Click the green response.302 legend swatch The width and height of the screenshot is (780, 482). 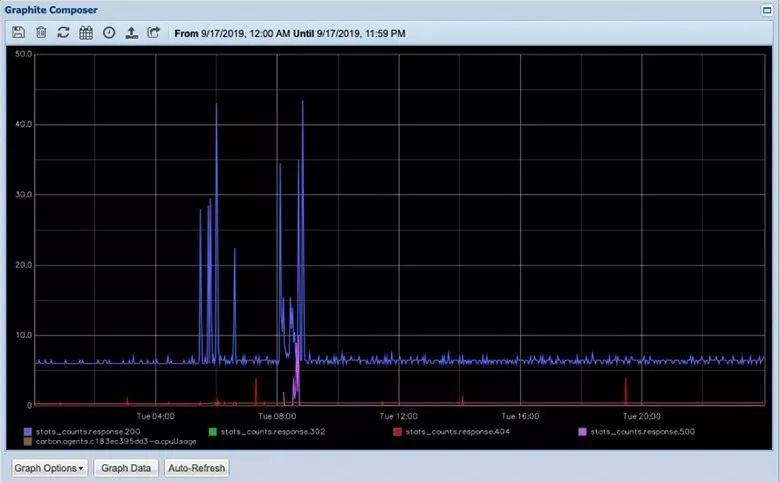pos(212,432)
